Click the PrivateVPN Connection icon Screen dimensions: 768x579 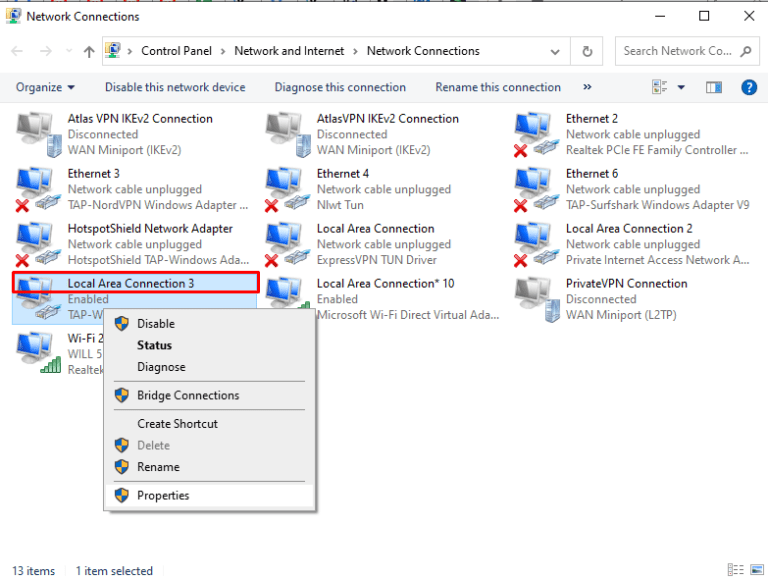pyautogui.click(x=535, y=300)
